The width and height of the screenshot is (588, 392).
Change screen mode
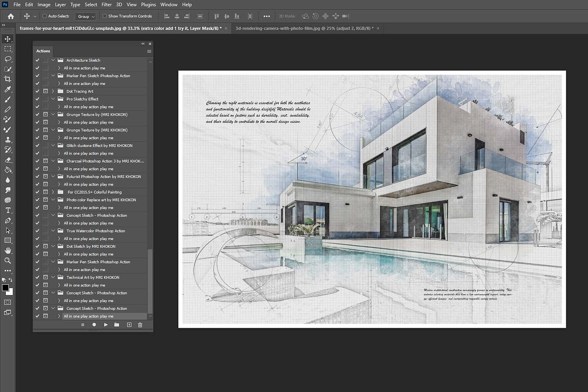(7, 313)
